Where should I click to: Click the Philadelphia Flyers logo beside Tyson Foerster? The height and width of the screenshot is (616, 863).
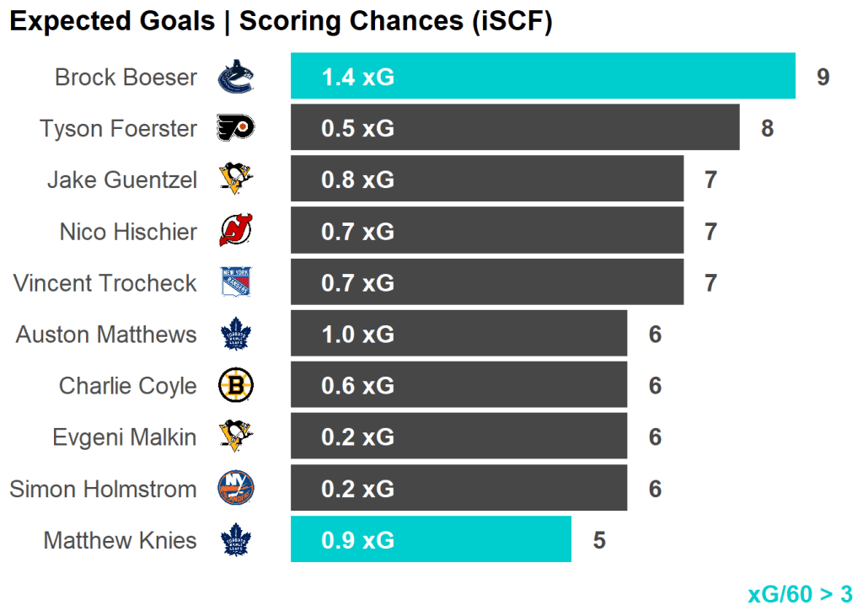(x=236, y=129)
